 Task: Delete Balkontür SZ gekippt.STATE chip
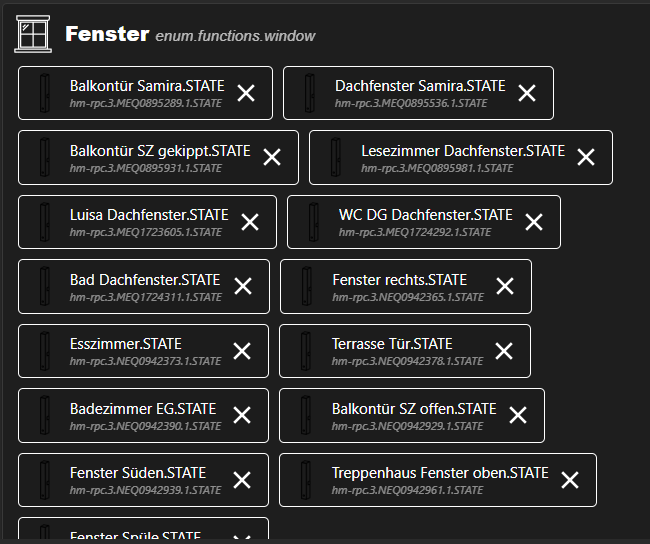(271, 157)
